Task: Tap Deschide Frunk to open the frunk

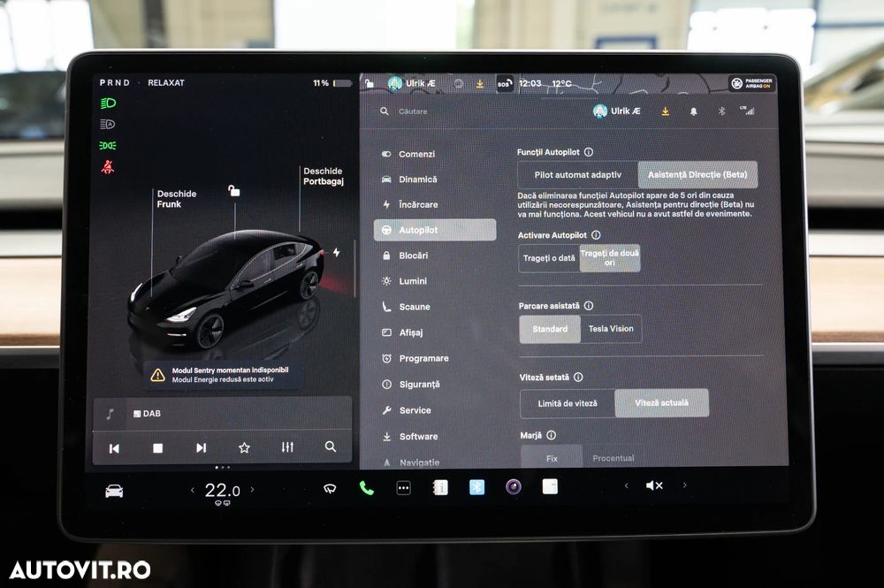Action: pos(177,199)
